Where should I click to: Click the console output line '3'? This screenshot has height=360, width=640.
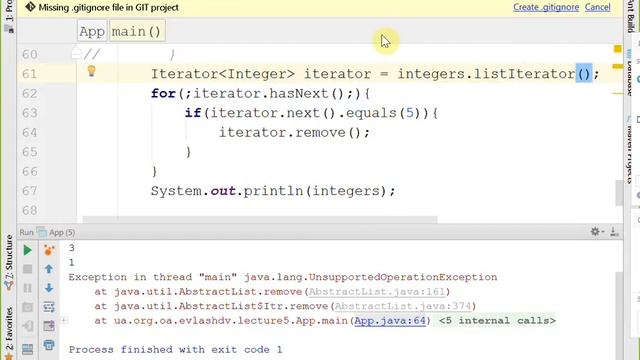click(72, 248)
